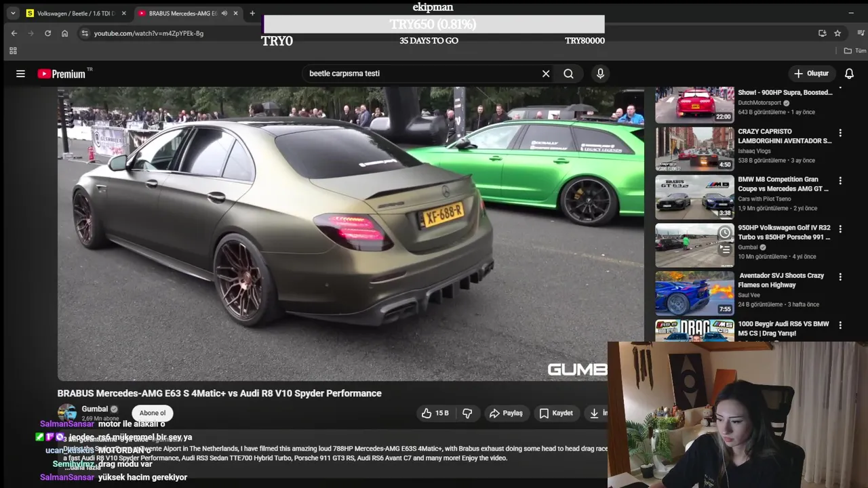Reload the YouTube page
The image size is (868, 488).
tap(47, 33)
